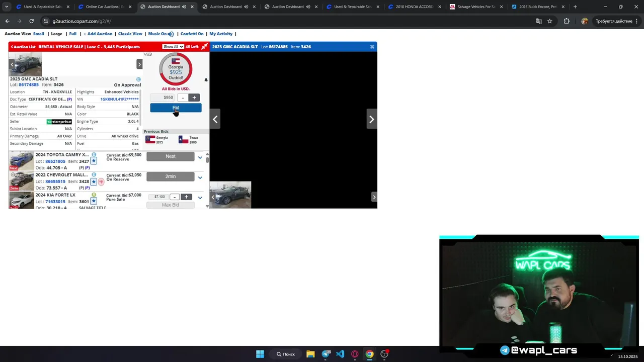Click the + Add Auction link
Screen dimensions: 644x362
point(98,34)
